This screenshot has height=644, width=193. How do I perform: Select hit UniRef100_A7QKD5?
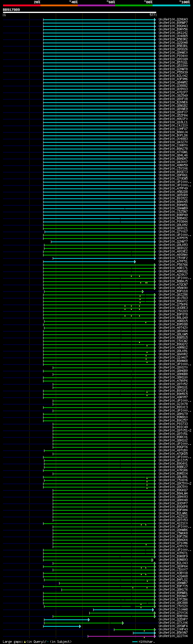173,454
